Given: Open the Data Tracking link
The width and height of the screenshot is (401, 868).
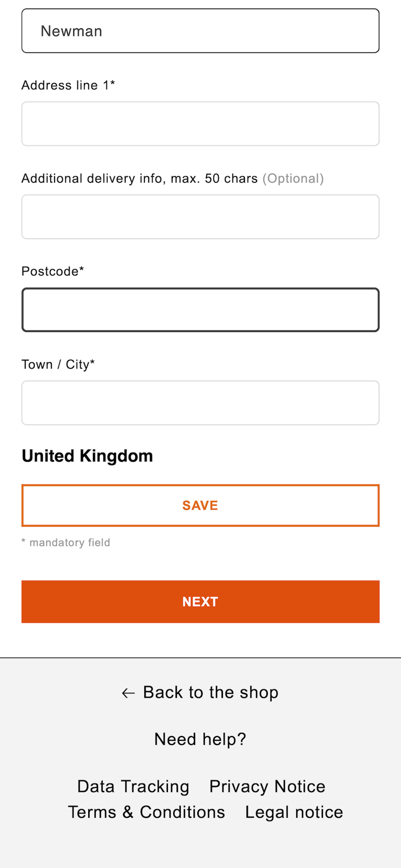Looking at the screenshot, I should click(133, 786).
